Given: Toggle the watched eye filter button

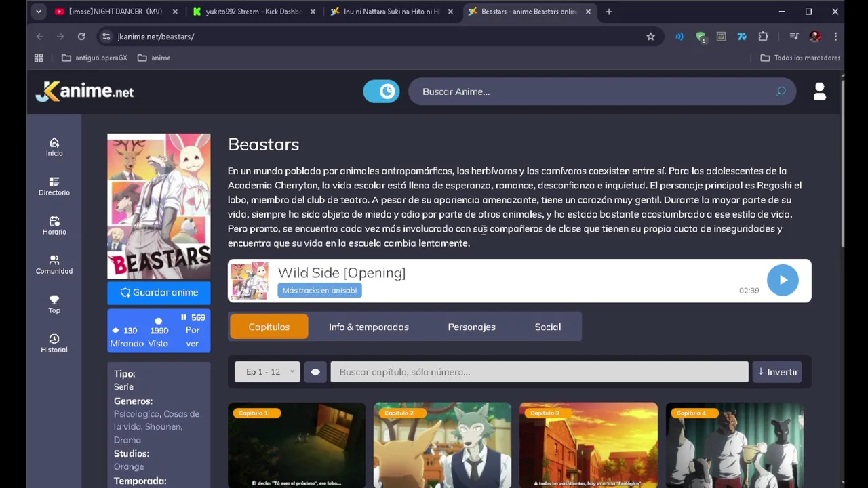Looking at the screenshot, I should [315, 372].
